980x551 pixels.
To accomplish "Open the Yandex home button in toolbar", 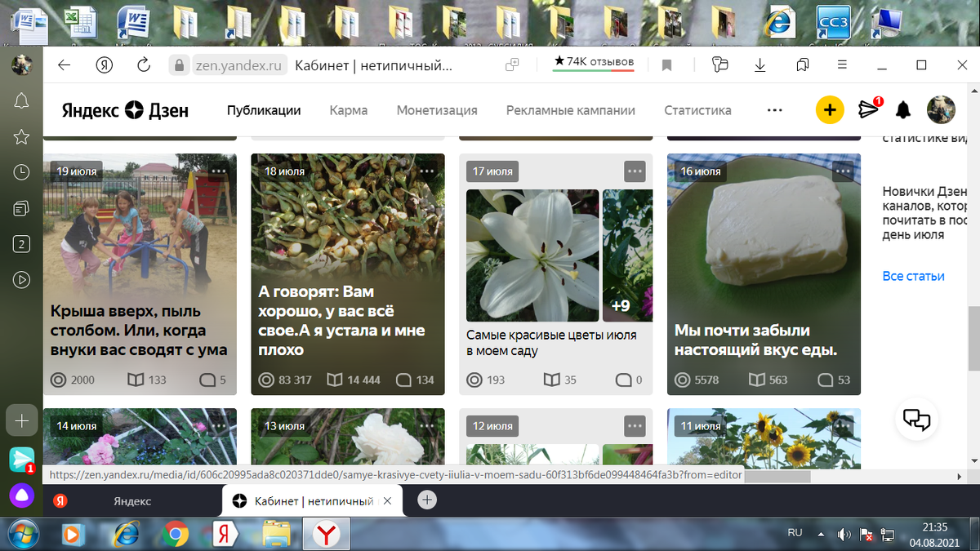I will click(104, 65).
